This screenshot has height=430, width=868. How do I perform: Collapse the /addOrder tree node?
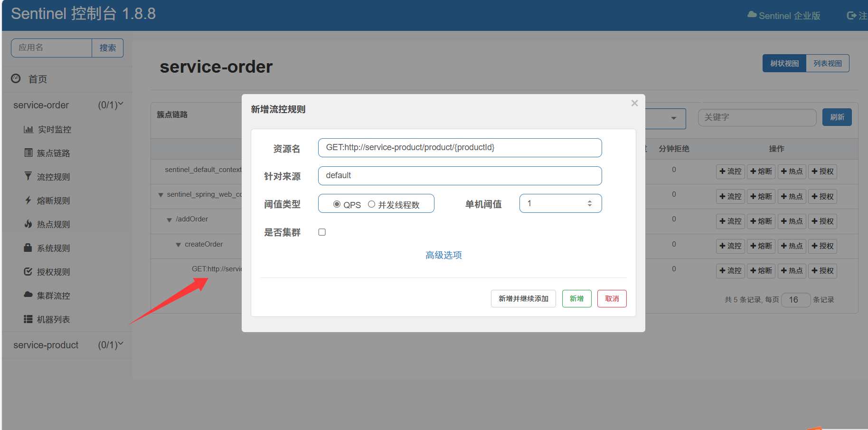pyautogui.click(x=170, y=220)
